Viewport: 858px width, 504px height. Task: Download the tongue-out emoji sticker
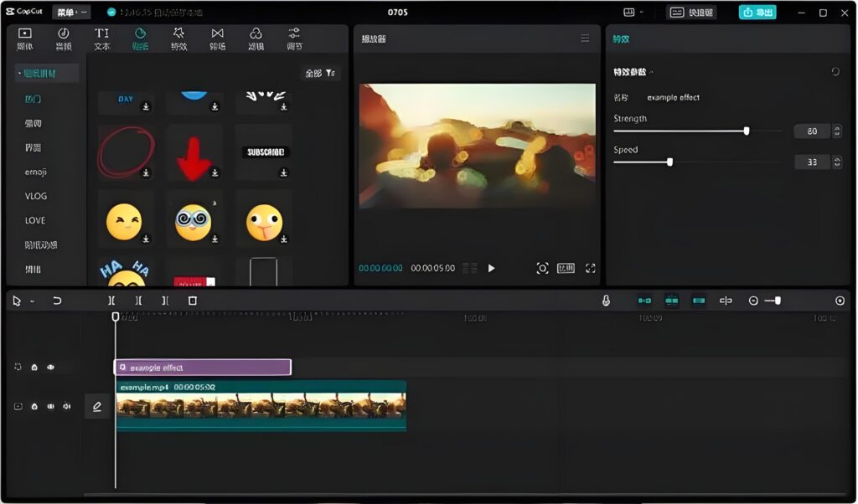point(284,239)
